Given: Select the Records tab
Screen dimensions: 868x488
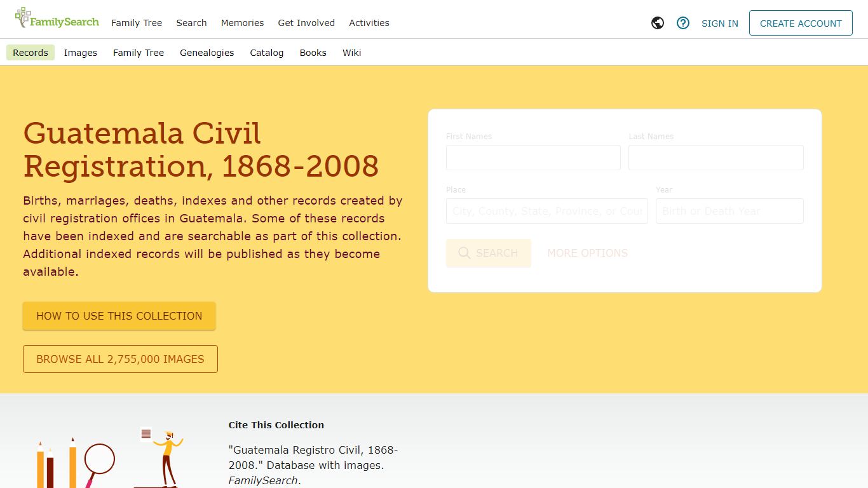Looking at the screenshot, I should (x=31, y=53).
